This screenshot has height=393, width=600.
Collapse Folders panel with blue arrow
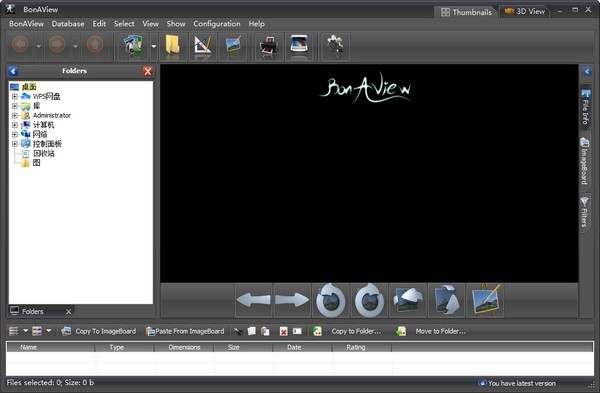tap(13, 71)
